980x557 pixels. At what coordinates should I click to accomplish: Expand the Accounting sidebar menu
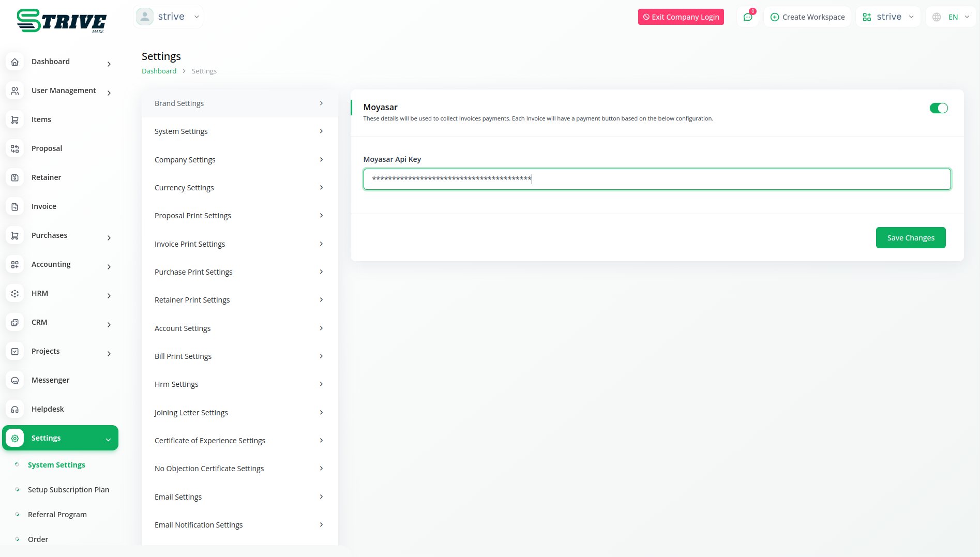[x=59, y=264]
